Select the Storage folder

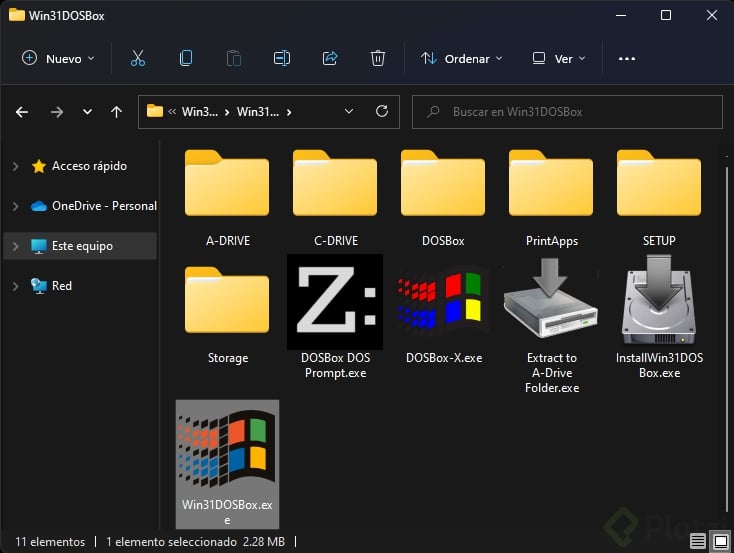(227, 315)
